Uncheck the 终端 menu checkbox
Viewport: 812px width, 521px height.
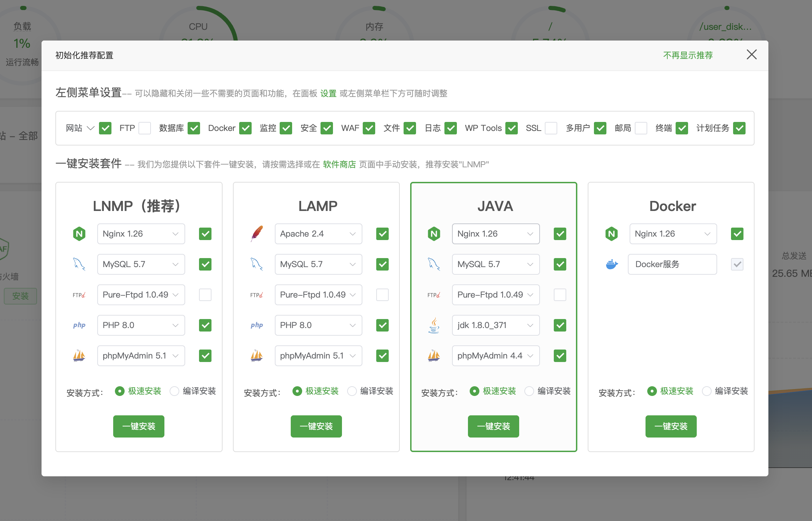point(682,128)
